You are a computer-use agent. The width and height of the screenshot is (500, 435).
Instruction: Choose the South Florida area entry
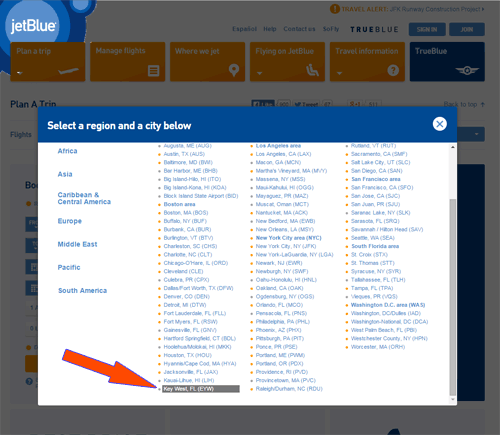375,246
